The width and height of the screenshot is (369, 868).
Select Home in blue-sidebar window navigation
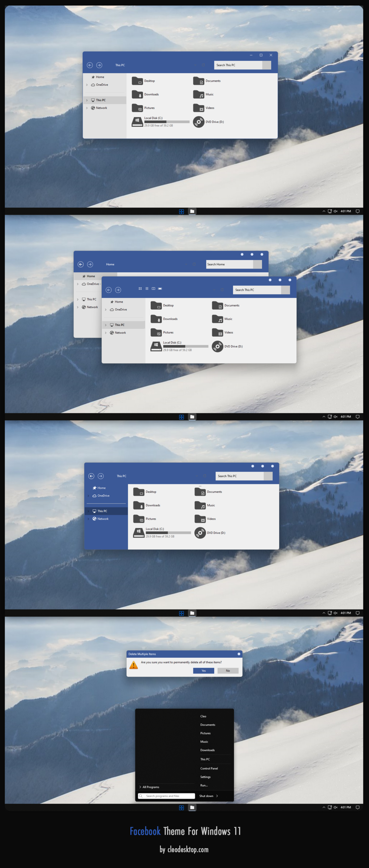coord(99,487)
